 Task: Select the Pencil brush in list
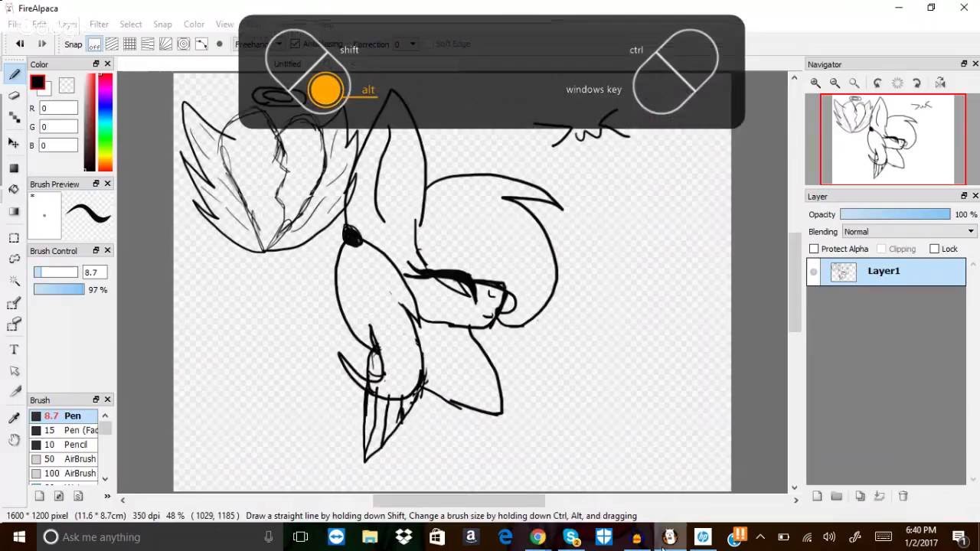pos(75,445)
